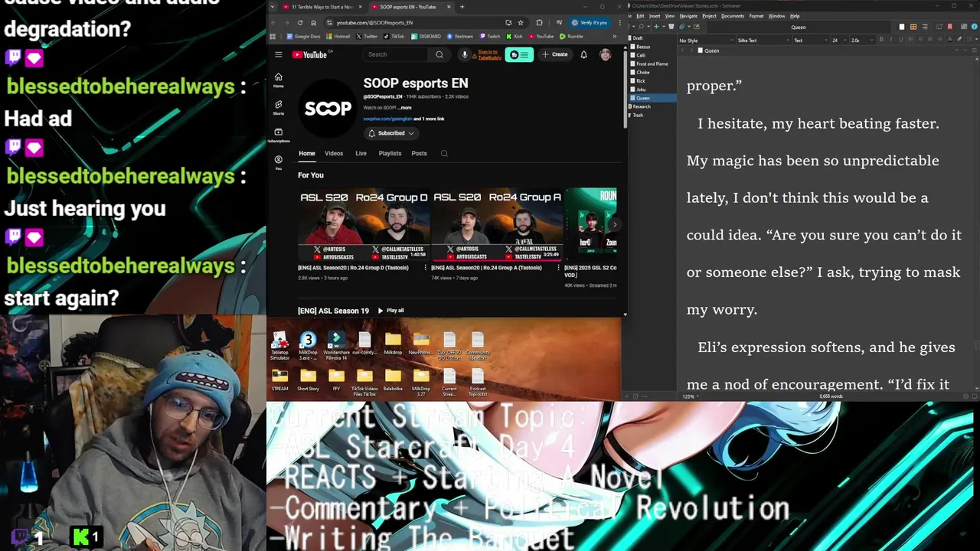Switch Scrivener to outliner view mode
The image size is (980, 551).
tap(925, 27)
